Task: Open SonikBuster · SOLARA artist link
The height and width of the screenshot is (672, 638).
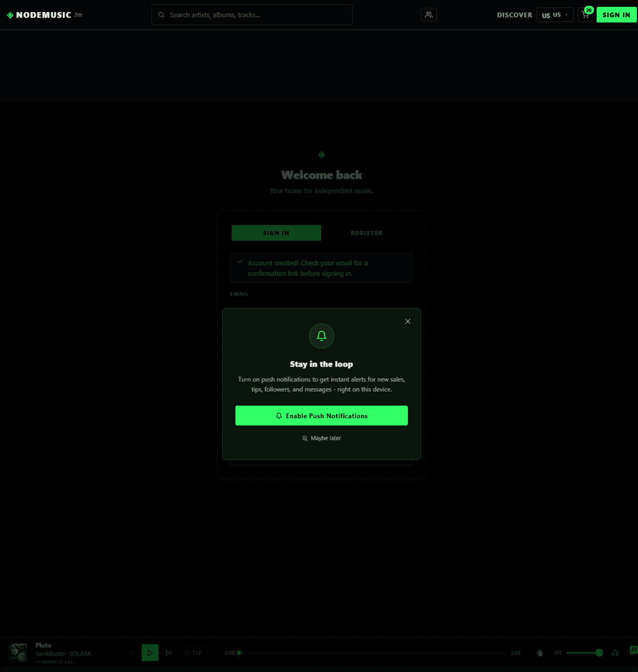Action: (x=63, y=654)
